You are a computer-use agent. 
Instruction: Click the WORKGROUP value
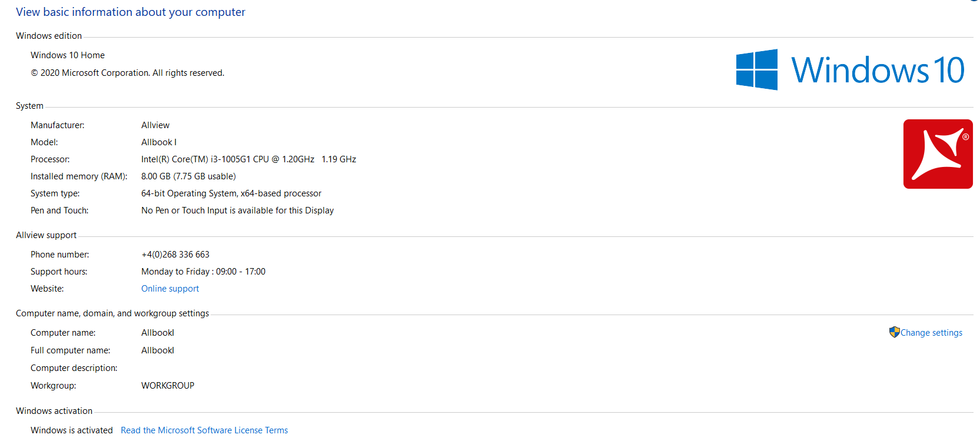coord(168,386)
